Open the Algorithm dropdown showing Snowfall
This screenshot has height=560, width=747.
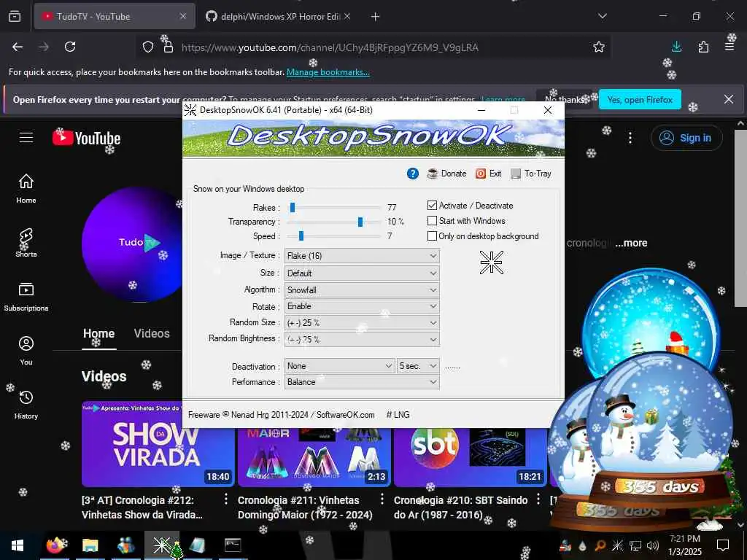(x=362, y=290)
